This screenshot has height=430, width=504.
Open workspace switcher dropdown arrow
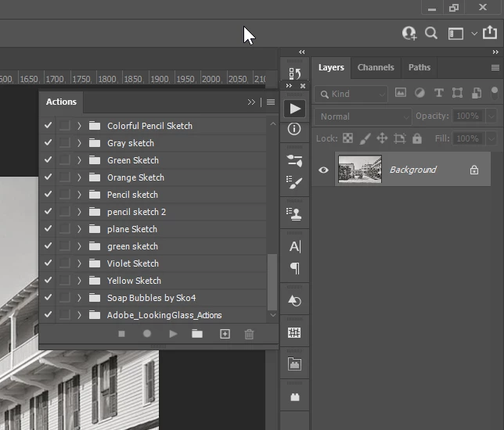point(474,34)
